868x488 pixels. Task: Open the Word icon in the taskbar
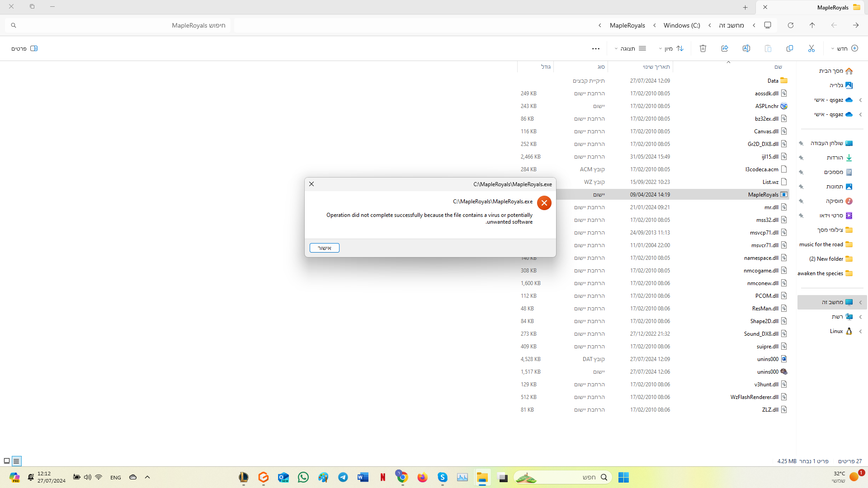(363, 477)
